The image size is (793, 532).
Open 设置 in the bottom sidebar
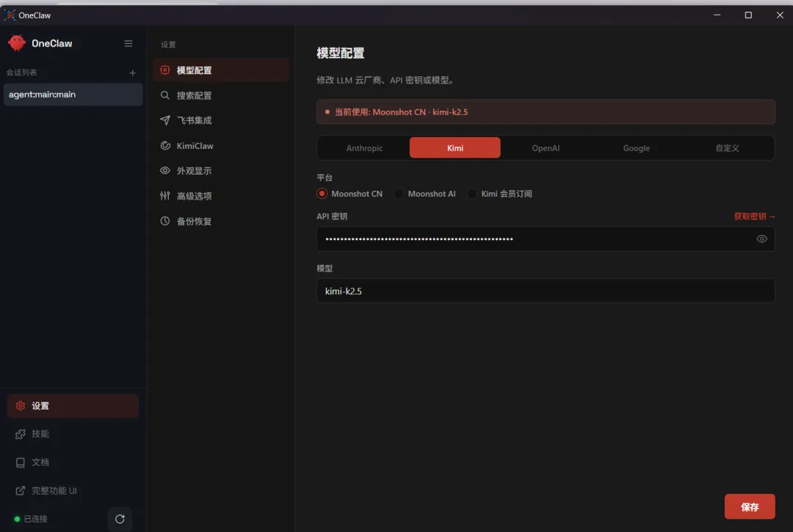tap(73, 406)
